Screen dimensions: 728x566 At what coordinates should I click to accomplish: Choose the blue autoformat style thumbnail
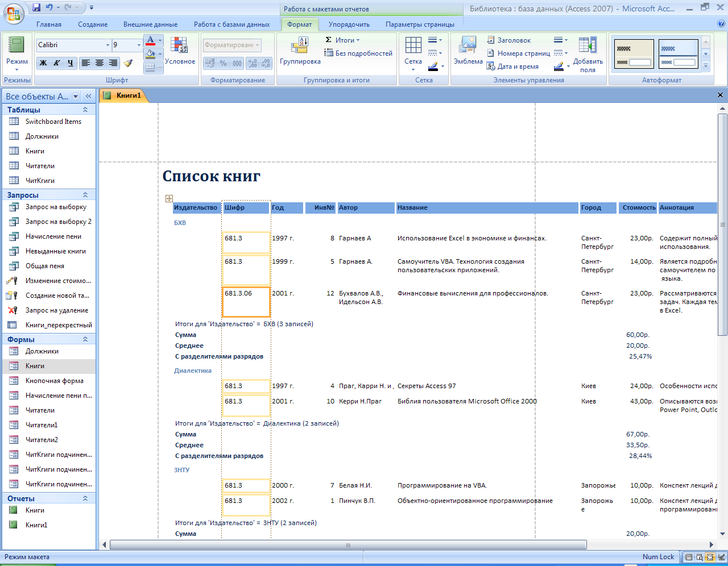tap(679, 54)
